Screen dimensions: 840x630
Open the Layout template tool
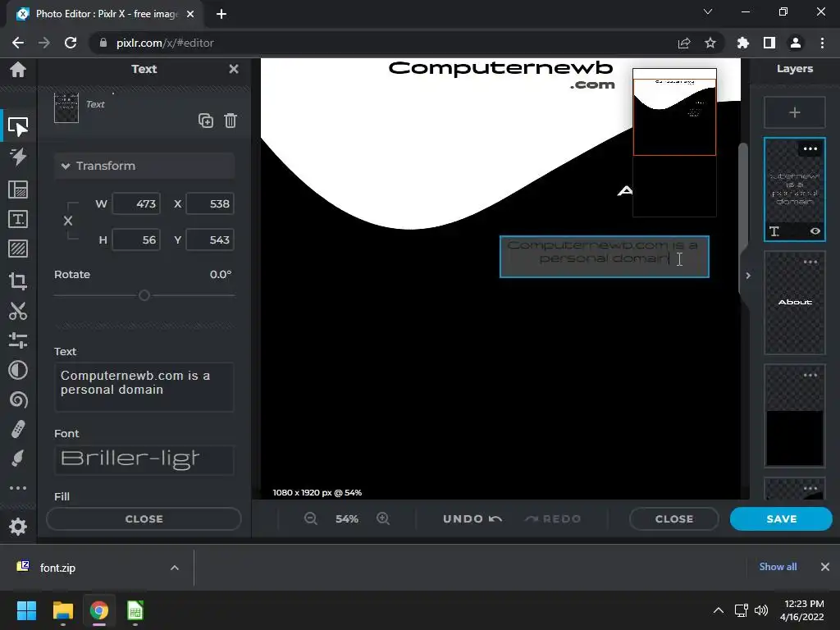click(18, 189)
